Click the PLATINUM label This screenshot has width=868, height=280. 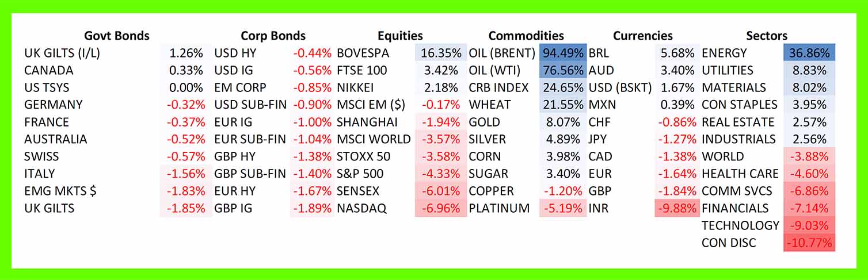(x=499, y=208)
